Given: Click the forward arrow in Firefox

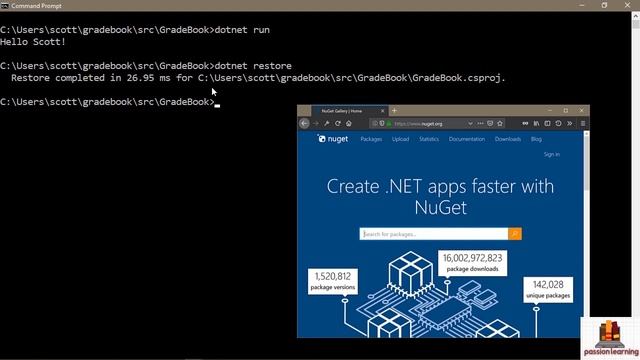Looking at the screenshot, I should click(316, 123).
